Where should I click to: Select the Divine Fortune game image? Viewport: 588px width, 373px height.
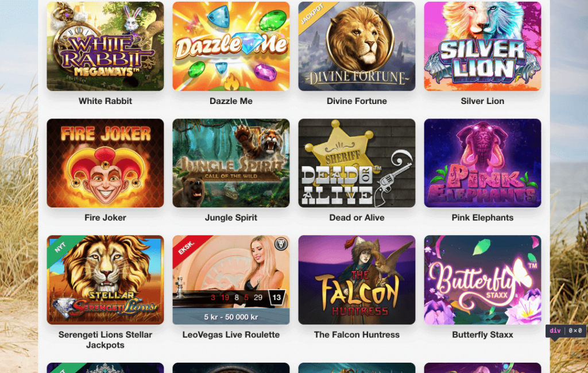click(357, 46)
